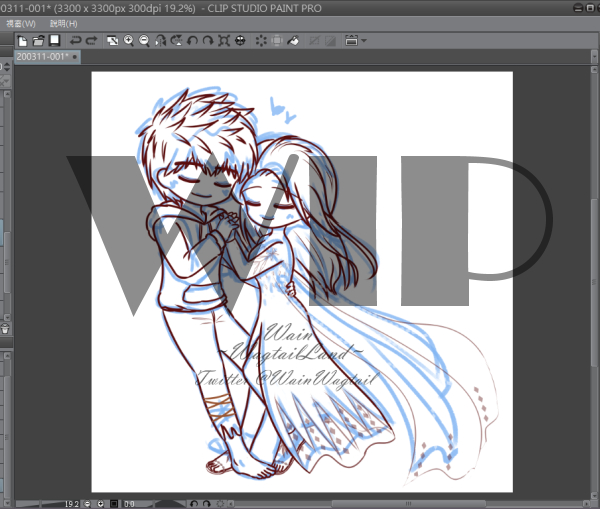600x509 pixels.
Task: Click the CLIP STUDIO assets toolbar icon
Action: (x=351, y=41)
